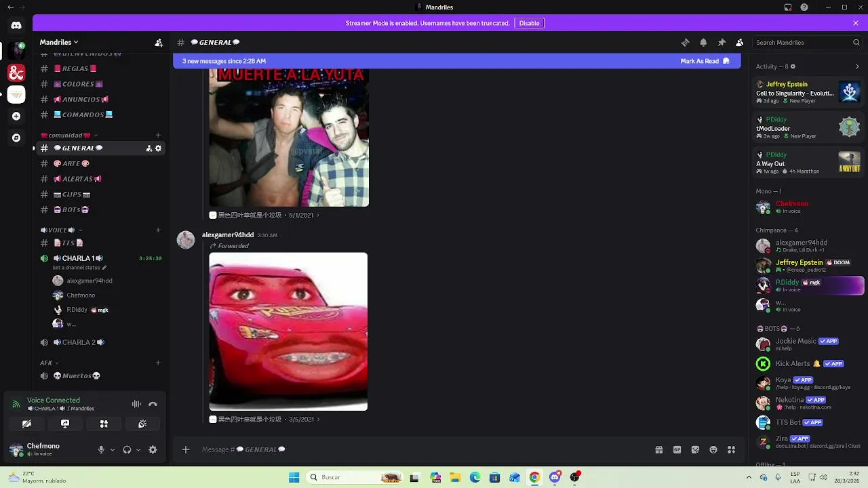868x488 pixels.
Task: Open input device options arrow beside microphone
Action: pos(113,449)
